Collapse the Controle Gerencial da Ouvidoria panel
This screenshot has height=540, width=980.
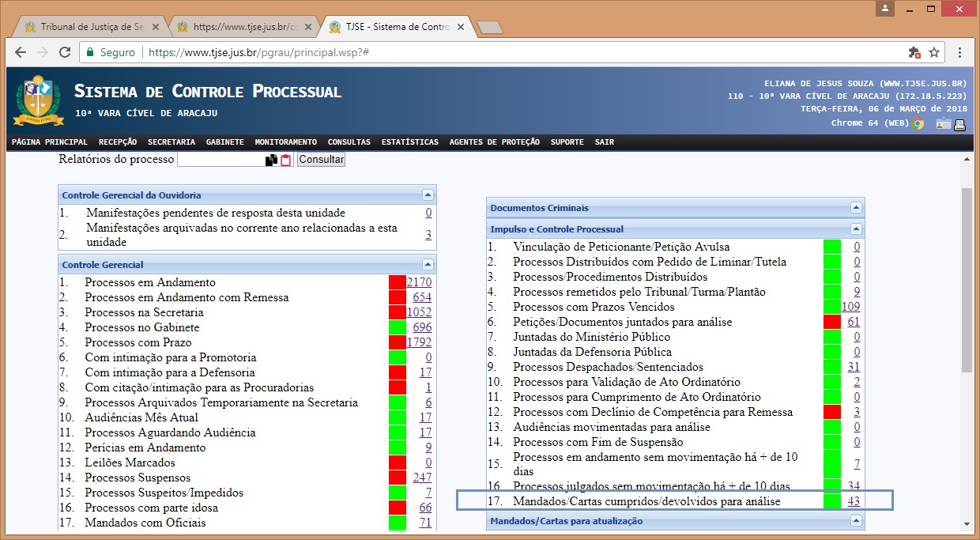tap(428, 194)
